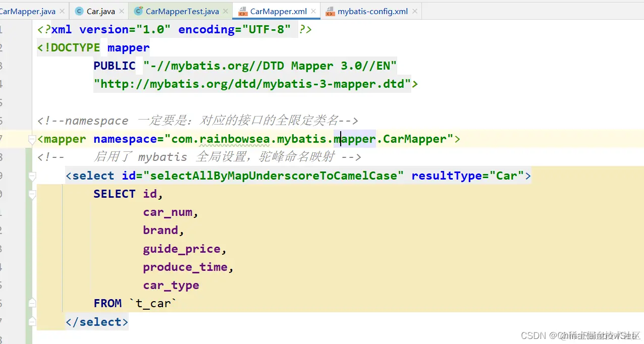
Task: Toggle fold marker at the FROM t_car line
Action: 32,304
